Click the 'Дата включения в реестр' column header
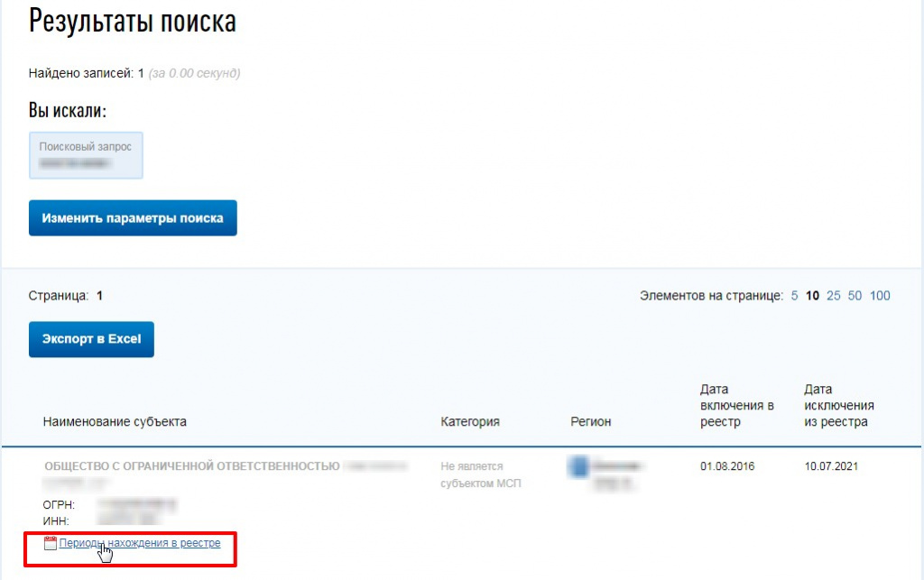The image size is (924, 580). click(736, 405)
